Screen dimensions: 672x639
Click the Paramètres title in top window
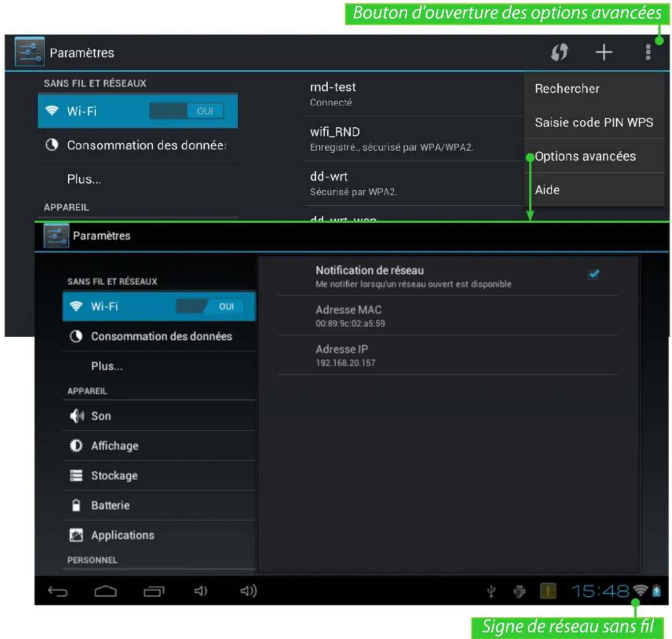click(x=82, y=53)
